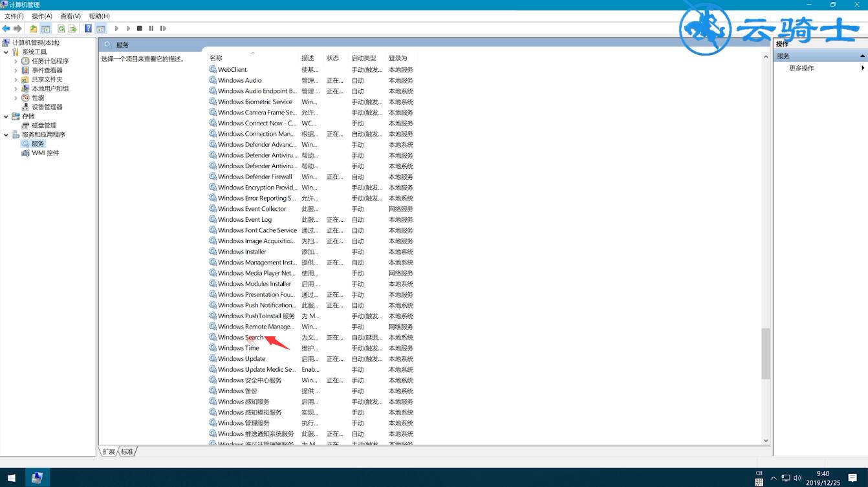Image resolution: width=868 pixels, height=487 pixels.
Task: Select the Windows Search service row
Action: 311,338
